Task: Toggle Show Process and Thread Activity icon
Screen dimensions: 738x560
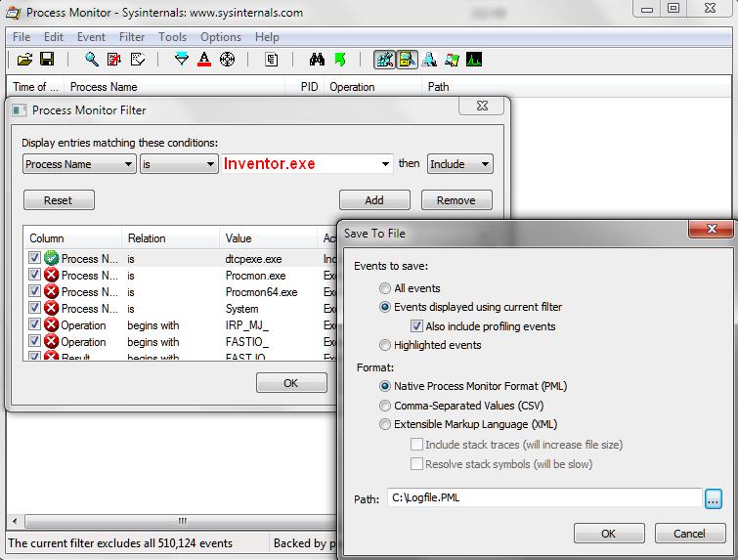Action: point(452,60)
